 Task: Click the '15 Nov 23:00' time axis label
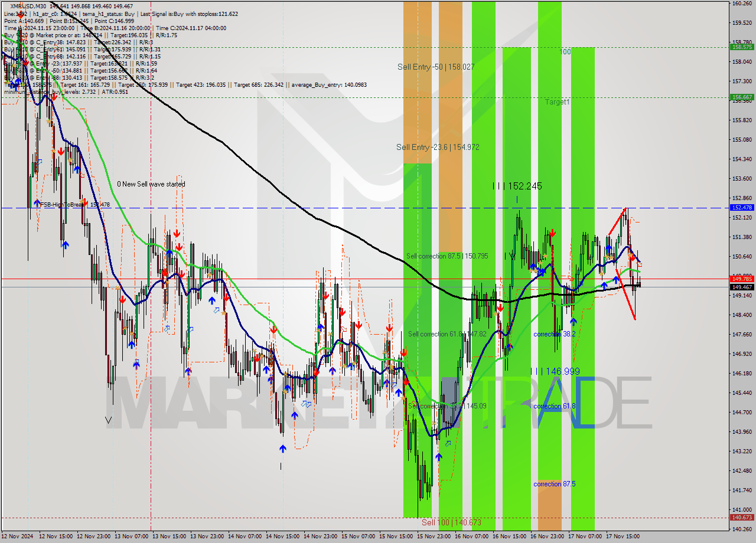434,537
